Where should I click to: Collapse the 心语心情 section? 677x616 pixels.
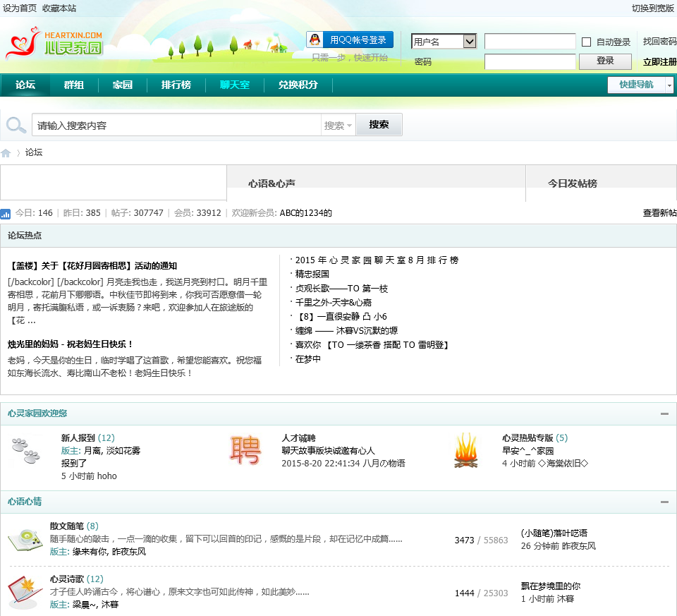(x=664, y=502)
